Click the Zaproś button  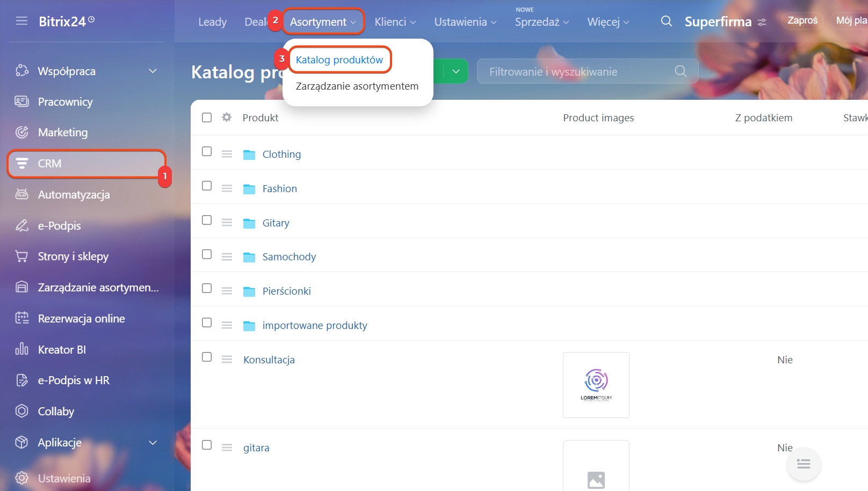click(802, 20)
